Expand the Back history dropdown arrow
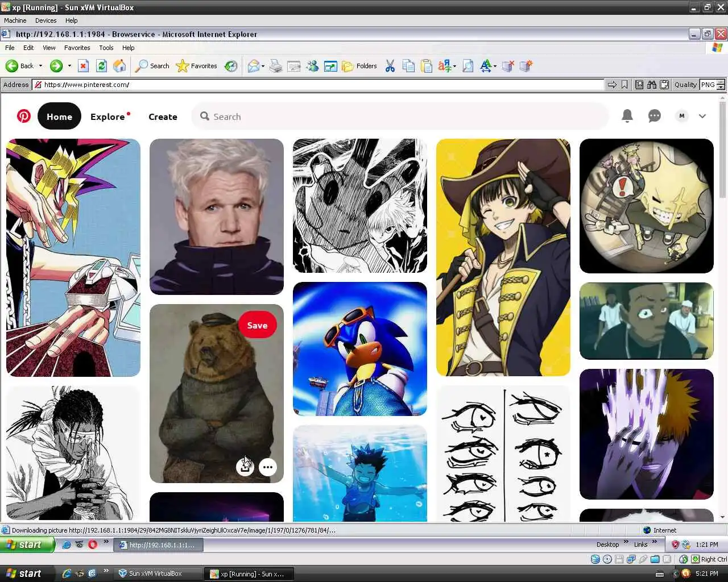Screen dimensions: 728x582 click(x=40, y=66)
